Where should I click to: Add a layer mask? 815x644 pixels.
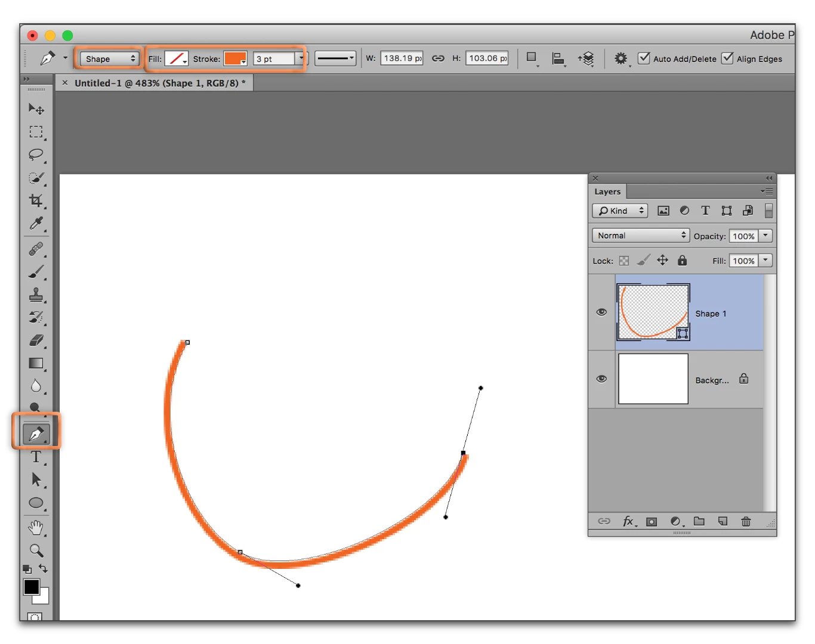pos(652,522)
